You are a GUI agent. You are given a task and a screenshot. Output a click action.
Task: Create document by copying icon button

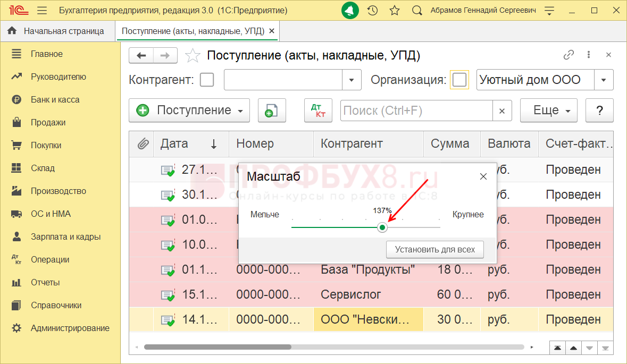coord(272,111)
